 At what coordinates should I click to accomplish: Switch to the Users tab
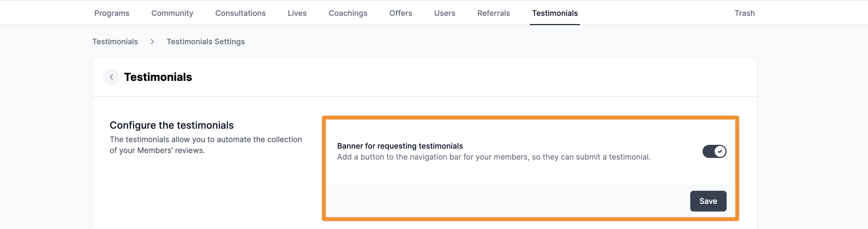pyautogui.click(x=444, y=13)
